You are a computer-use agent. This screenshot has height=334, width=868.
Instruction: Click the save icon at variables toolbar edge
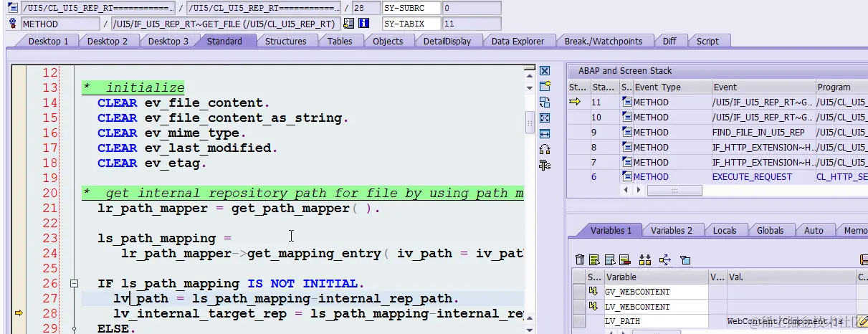point(863,259)
